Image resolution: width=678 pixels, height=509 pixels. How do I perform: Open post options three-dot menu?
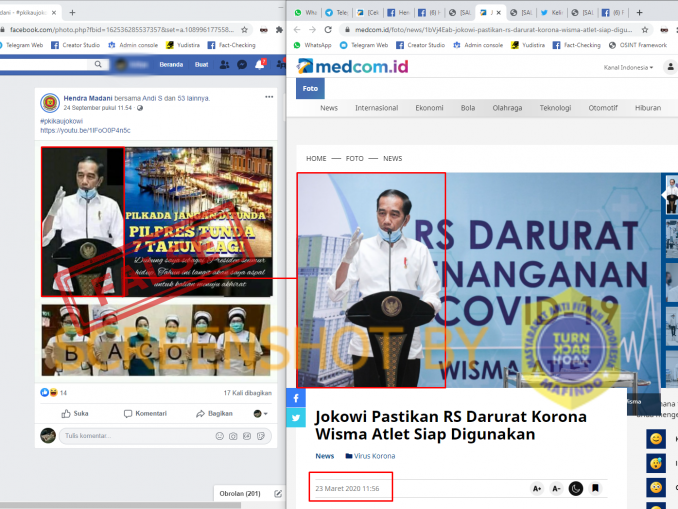click(269, 97)
